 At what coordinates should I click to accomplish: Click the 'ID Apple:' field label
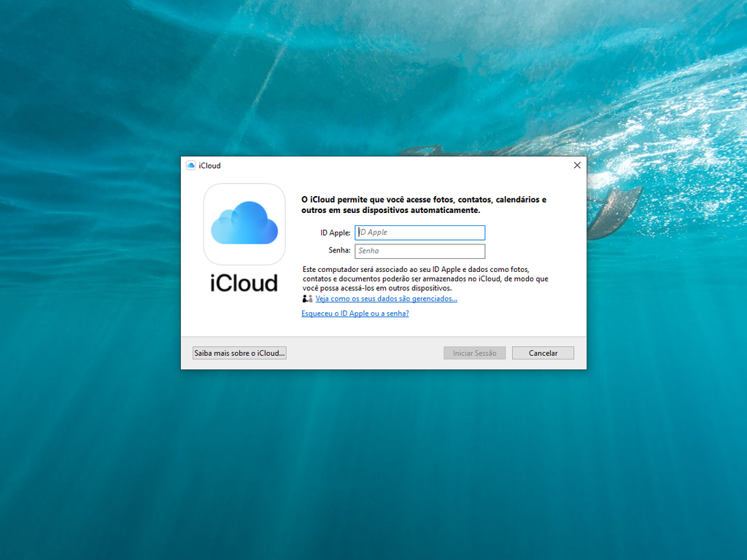click(336, 233)
